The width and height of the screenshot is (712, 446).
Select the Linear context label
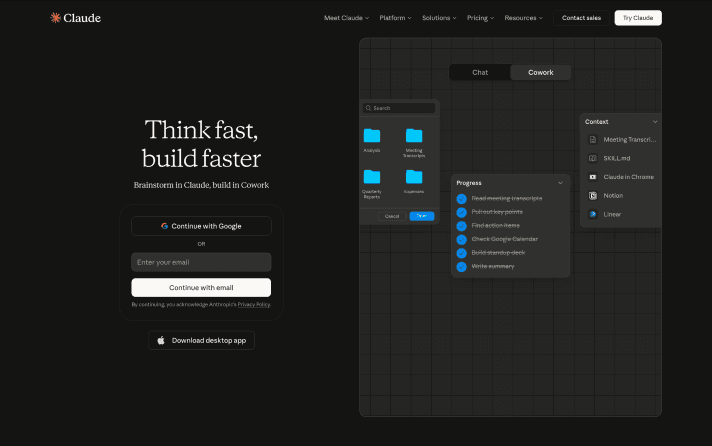pyautogui.click(x=612, y=214)
